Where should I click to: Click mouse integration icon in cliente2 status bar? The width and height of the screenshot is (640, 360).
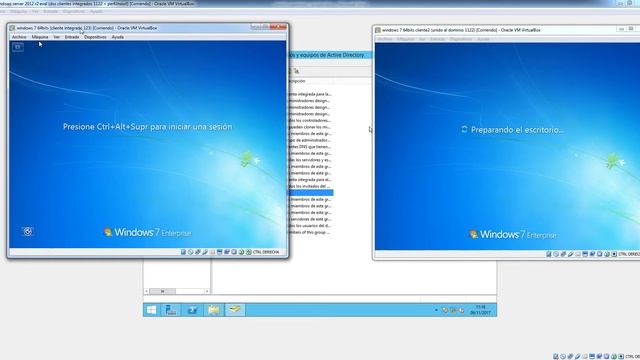tap(607, 254)
